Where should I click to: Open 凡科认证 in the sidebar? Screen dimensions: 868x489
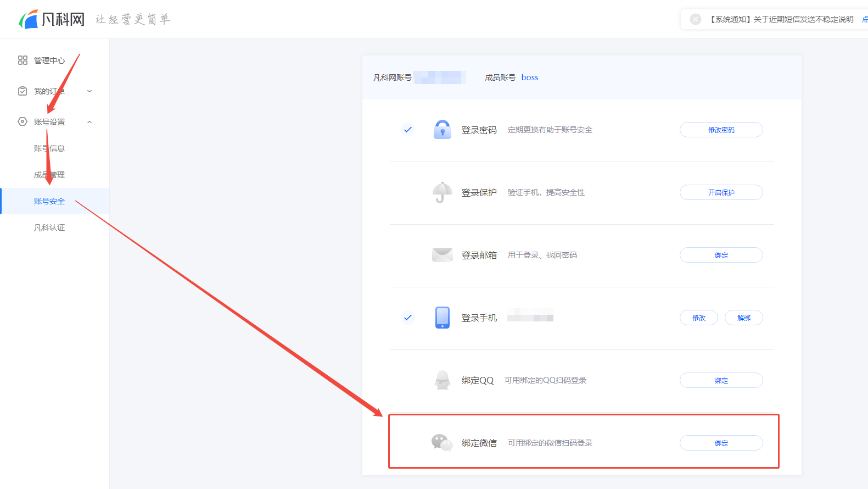49,227
